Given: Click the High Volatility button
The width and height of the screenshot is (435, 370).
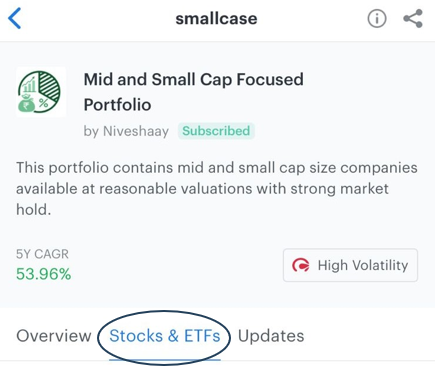Looking at the screenshot, I should click(x=350, y=265).
